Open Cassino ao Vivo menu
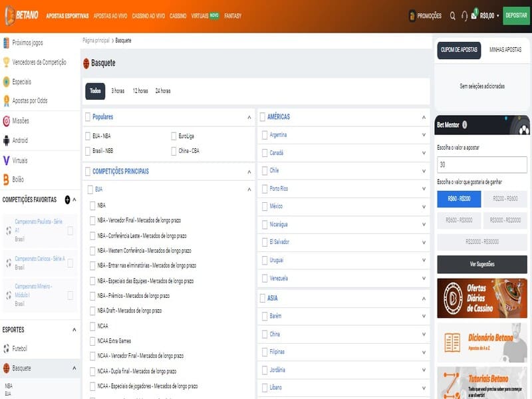 coord(148,15)
